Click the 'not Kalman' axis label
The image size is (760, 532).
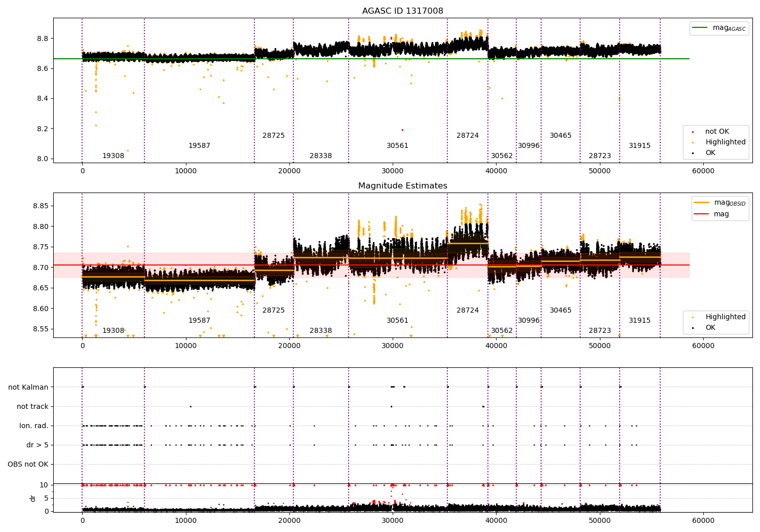point(28,388)
